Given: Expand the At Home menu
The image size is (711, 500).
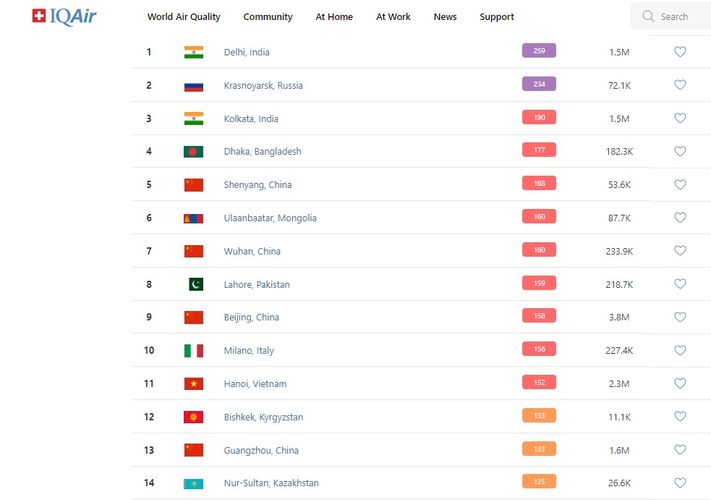Looking at the screenshot, I should pos(334,17).
